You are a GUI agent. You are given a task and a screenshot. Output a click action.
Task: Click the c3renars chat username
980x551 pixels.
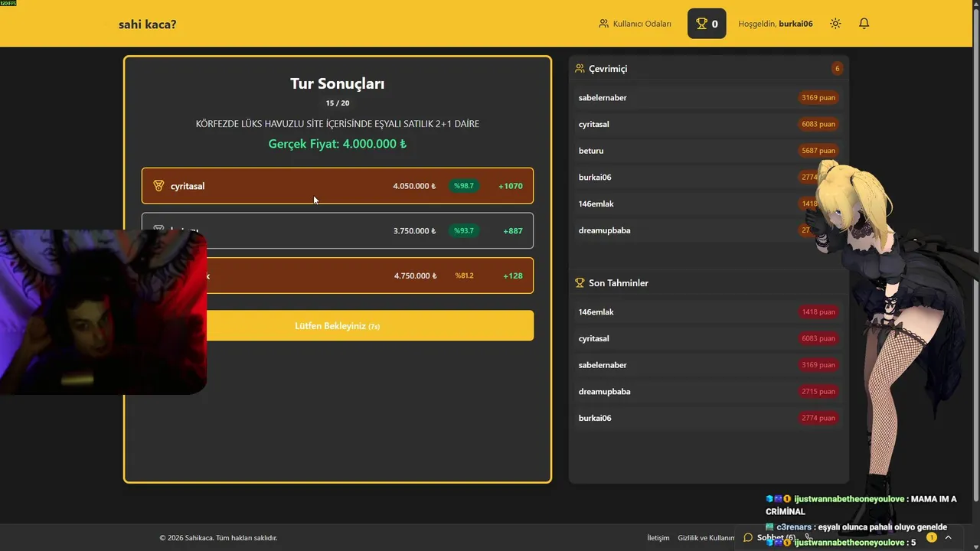tap(795, 527)
